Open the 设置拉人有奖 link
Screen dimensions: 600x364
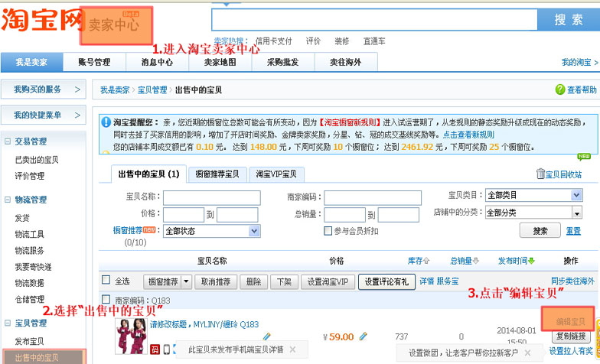click(x=571, y=350)
